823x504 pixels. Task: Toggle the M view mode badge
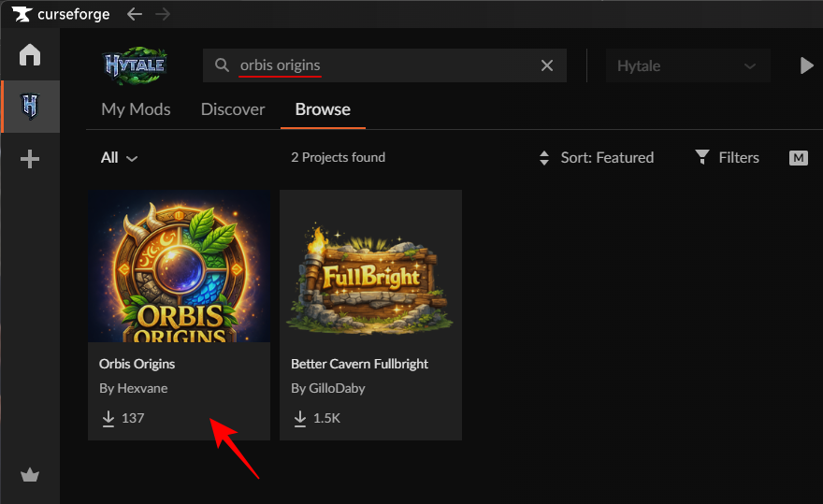point(799,158)
